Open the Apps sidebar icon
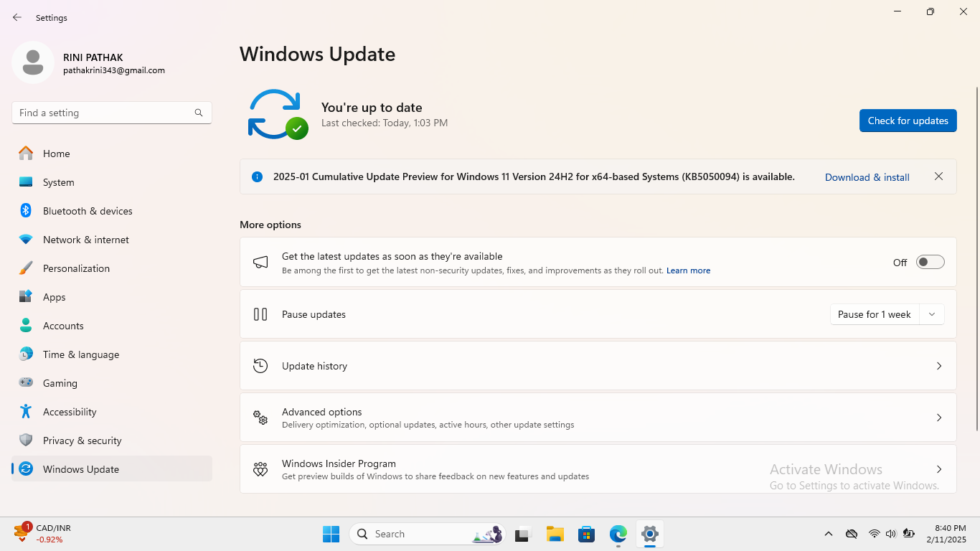Screen dimensions: 980x551 (26, 297)
